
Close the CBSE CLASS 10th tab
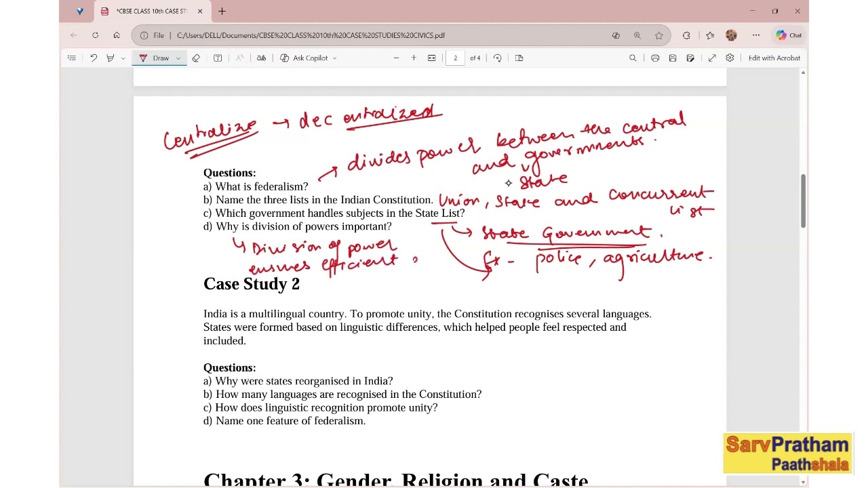(200, 12)
